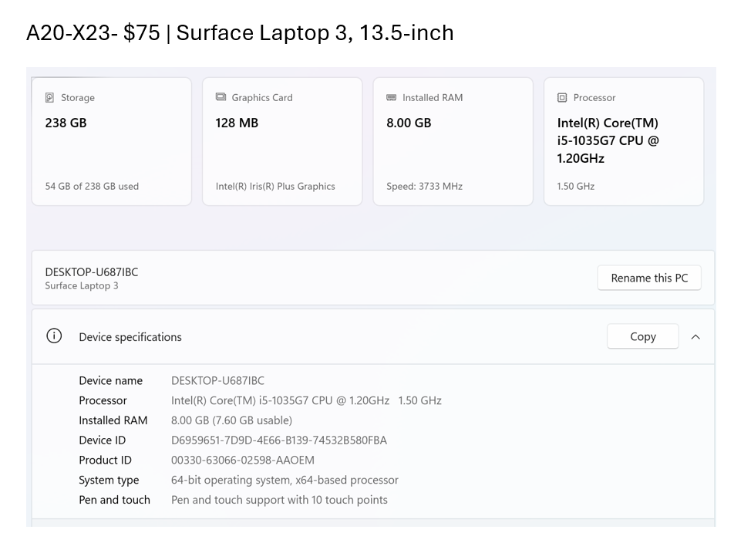Click the System type specification row
Screen dimensions: 751x560
231,480
